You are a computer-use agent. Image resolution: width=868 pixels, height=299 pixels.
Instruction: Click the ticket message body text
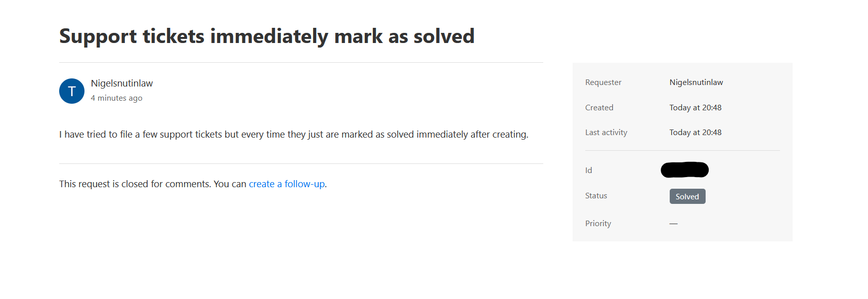(x=293, y=135)
